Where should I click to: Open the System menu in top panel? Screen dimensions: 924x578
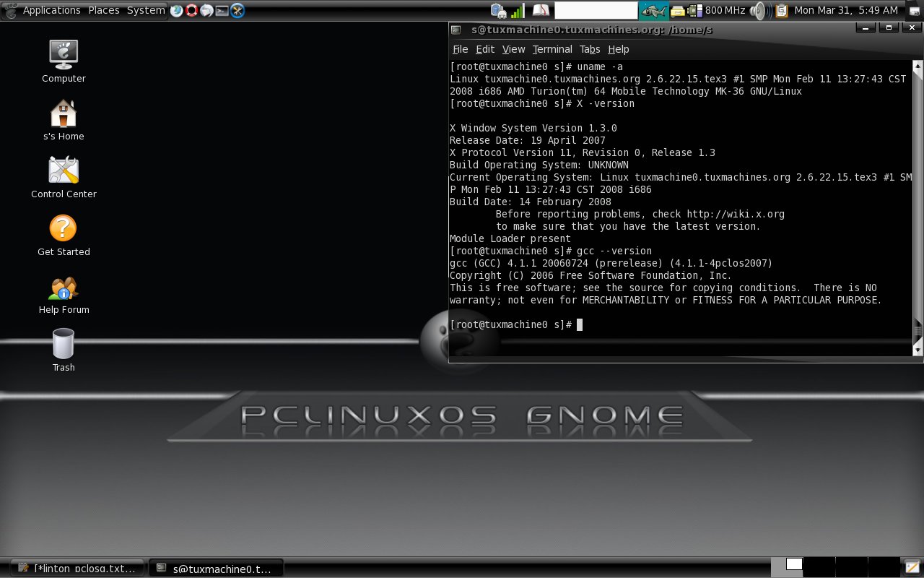[145, 10]
